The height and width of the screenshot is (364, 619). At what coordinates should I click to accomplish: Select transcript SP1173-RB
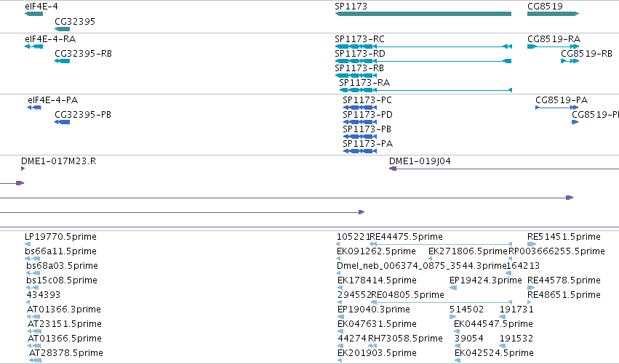[x=359, y=68]
